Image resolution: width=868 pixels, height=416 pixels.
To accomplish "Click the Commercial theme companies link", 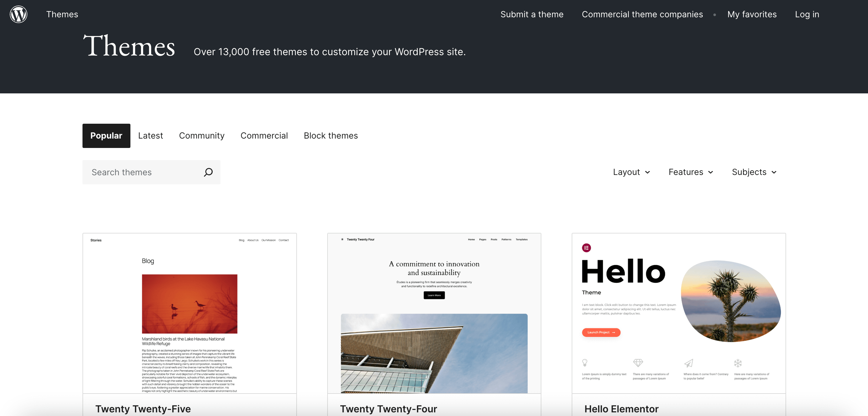I will pos(642,14).
